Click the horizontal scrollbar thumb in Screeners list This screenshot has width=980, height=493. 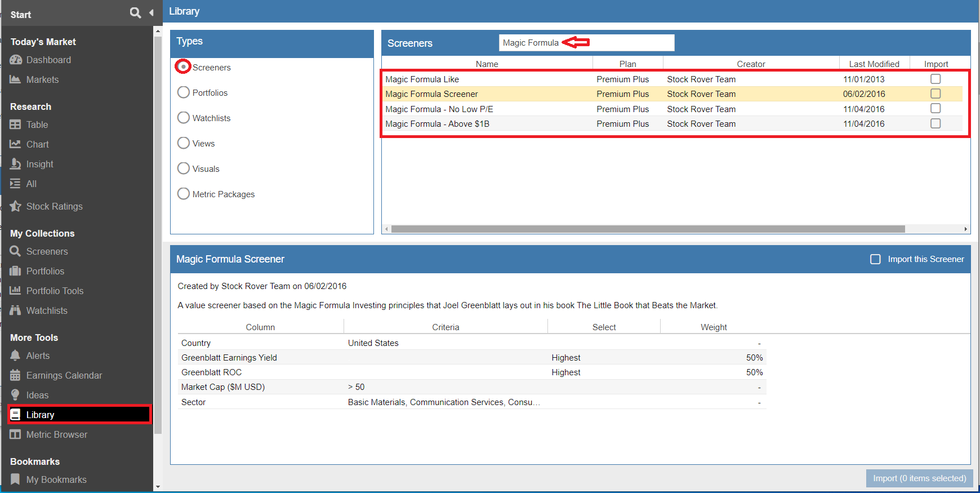[x=648, y=229]
